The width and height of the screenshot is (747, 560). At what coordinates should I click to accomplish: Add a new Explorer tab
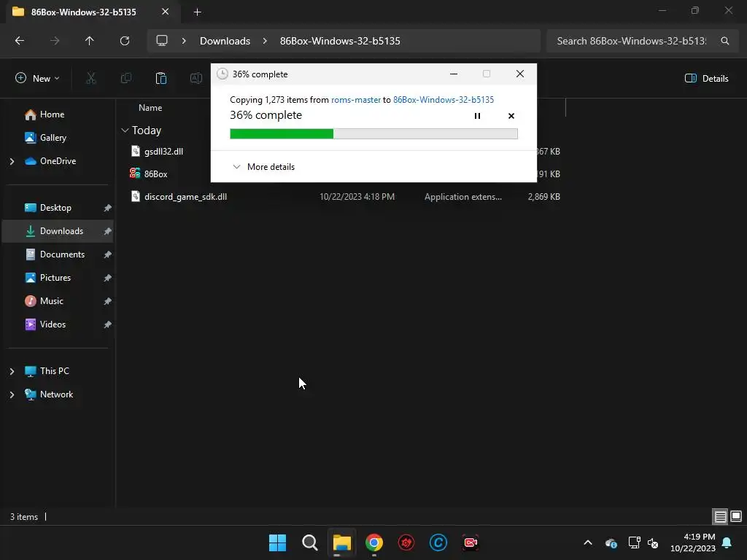(x=197, y=12)
